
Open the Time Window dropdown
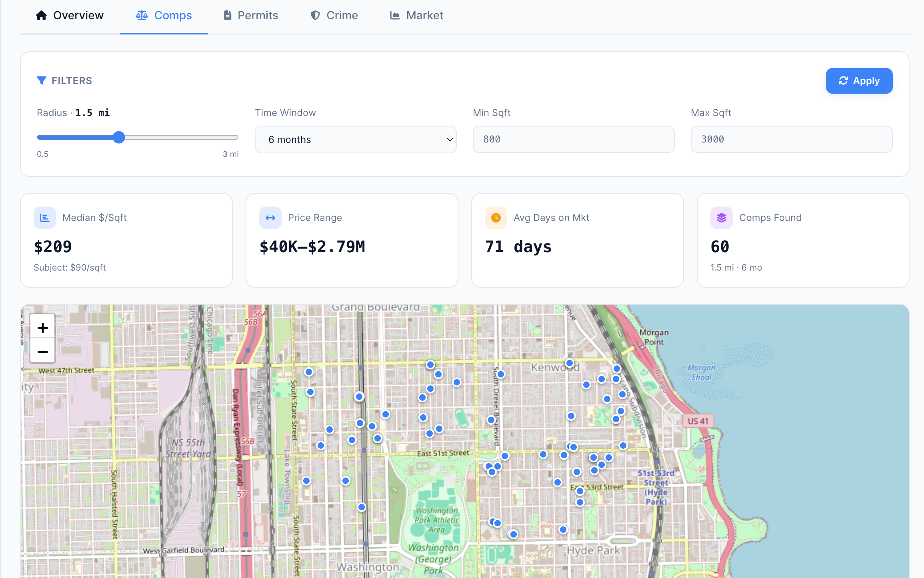[356, 139]
